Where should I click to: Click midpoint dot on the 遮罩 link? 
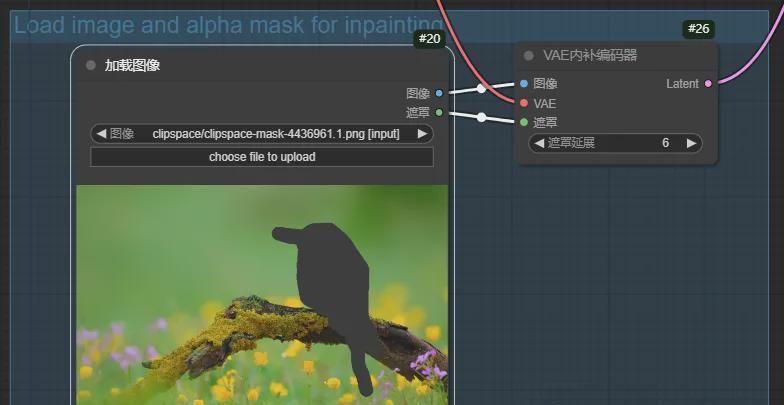(x=481, y=118)
